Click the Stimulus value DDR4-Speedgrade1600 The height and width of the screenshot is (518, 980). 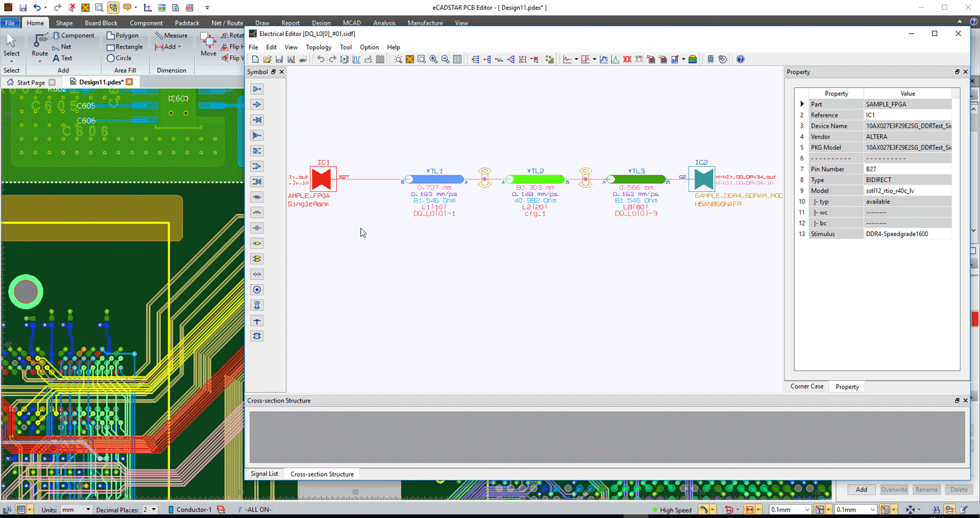pyautogui.click(x=907, y=234)
